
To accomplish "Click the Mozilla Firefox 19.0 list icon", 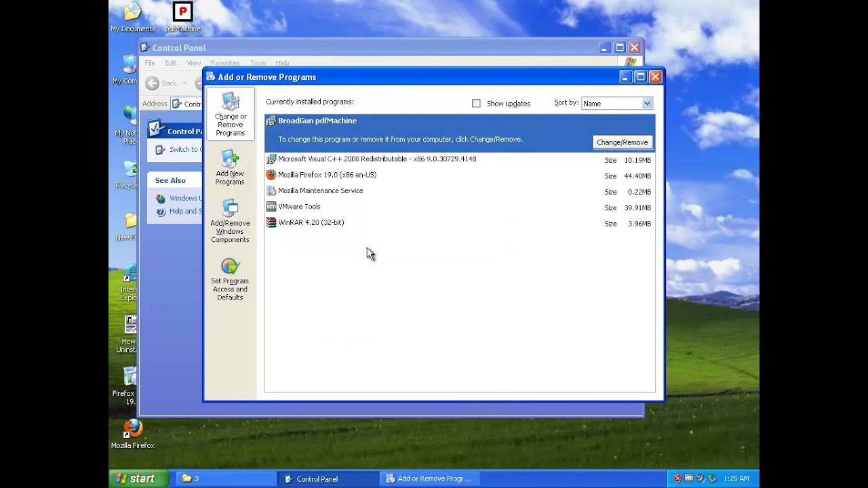I will (x=271, y=175).
